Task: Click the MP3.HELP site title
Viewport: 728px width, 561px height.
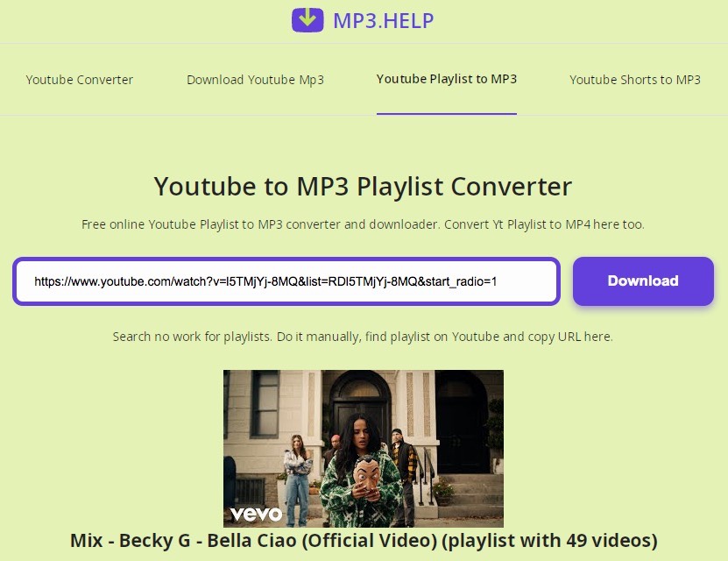Action: click(383, 20)
